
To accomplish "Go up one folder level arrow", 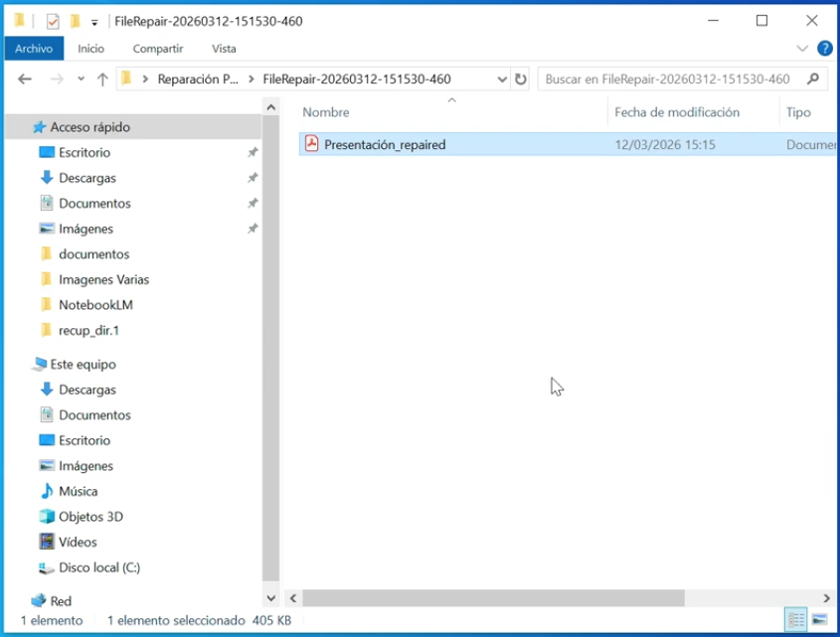I will coord(102,80).
